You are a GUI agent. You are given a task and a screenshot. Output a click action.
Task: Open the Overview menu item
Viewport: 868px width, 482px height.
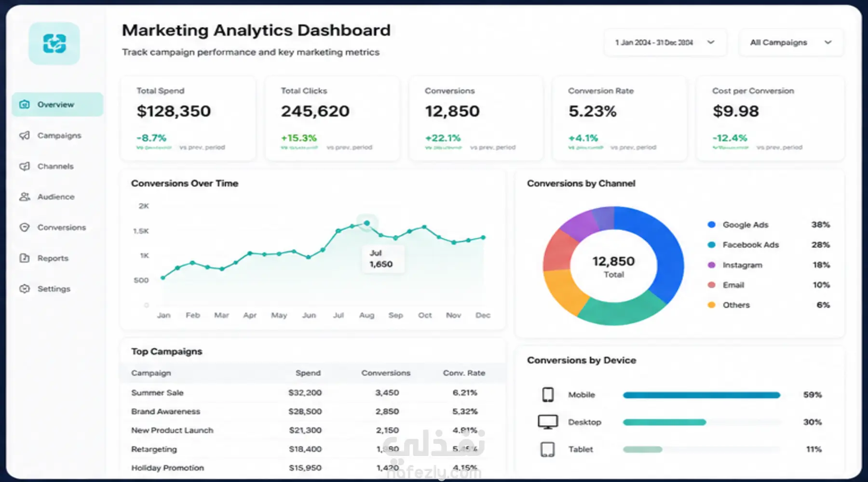(x=57, y=105)
